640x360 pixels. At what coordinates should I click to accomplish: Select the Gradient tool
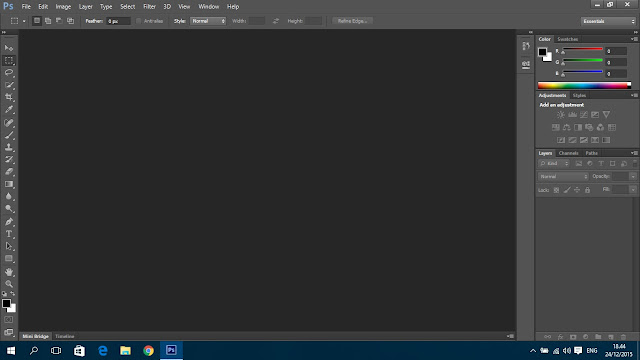(9, 184)
